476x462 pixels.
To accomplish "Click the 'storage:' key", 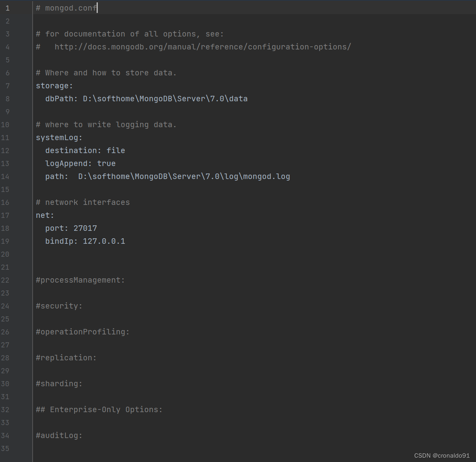I will (x=54, y=86).
